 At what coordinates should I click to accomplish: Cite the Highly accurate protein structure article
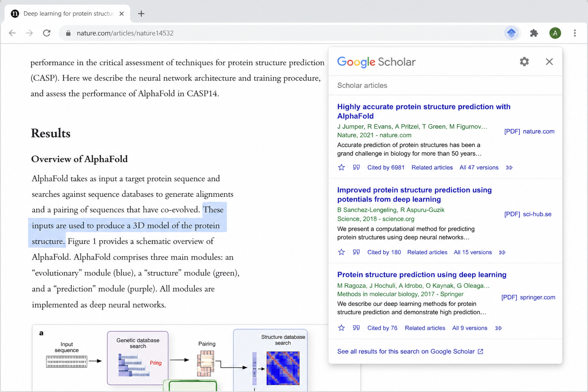(x=356, y=167)
